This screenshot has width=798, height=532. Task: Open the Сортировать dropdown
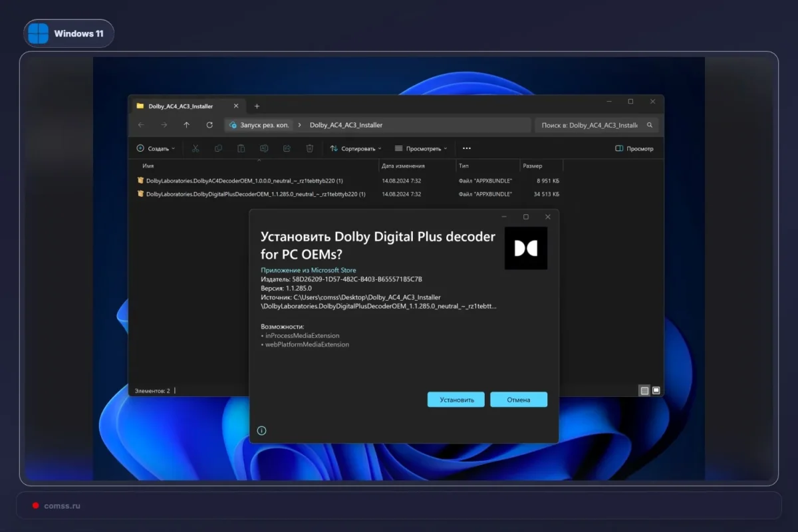(356, 149)
